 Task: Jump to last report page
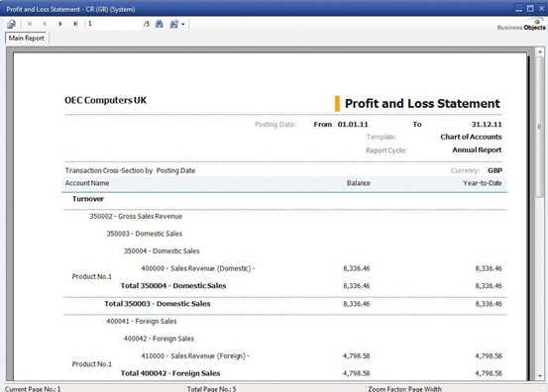tap(75, 24)
